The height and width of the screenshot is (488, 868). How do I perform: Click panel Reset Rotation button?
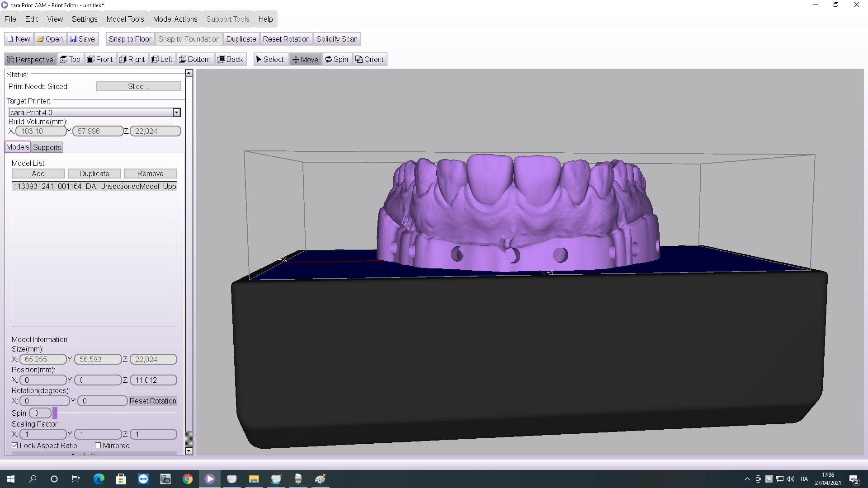click(153, 401)
